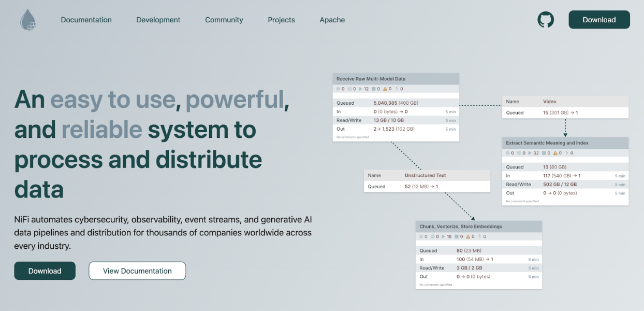Click the 'Receive Raw Multi-Modal Data' title
644x311 pixels.
pyautogui.click(x=371, y=79)
